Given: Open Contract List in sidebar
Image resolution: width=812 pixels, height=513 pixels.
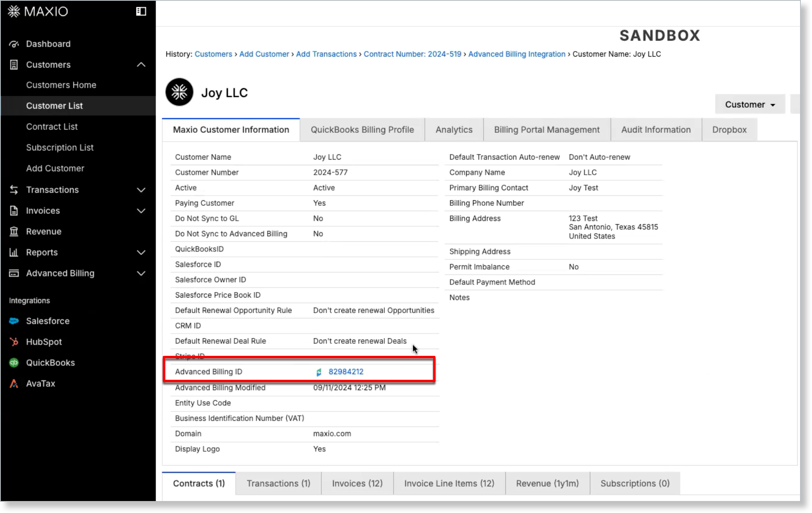Looking at the screenshot, I should click(x=52, y=126).
